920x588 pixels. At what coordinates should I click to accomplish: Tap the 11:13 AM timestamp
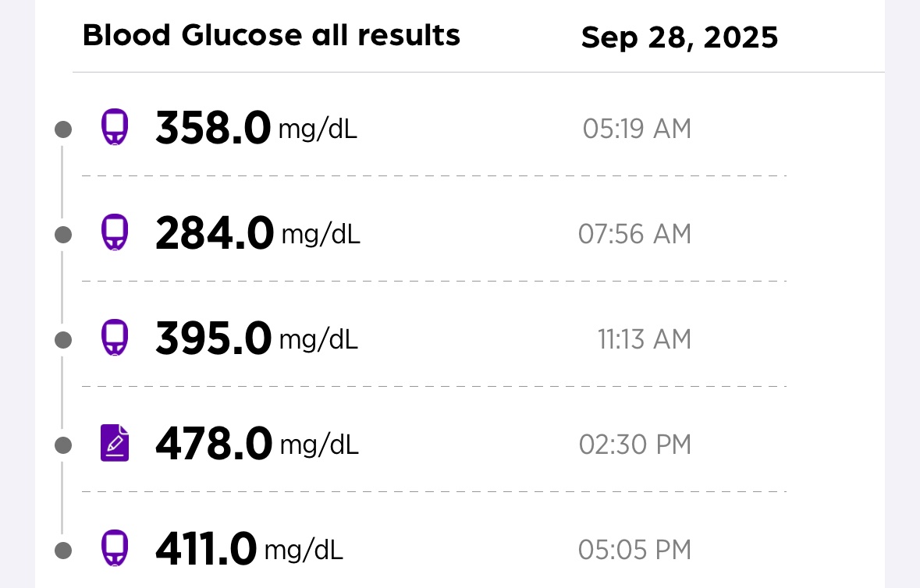click(x=645, y=339)
